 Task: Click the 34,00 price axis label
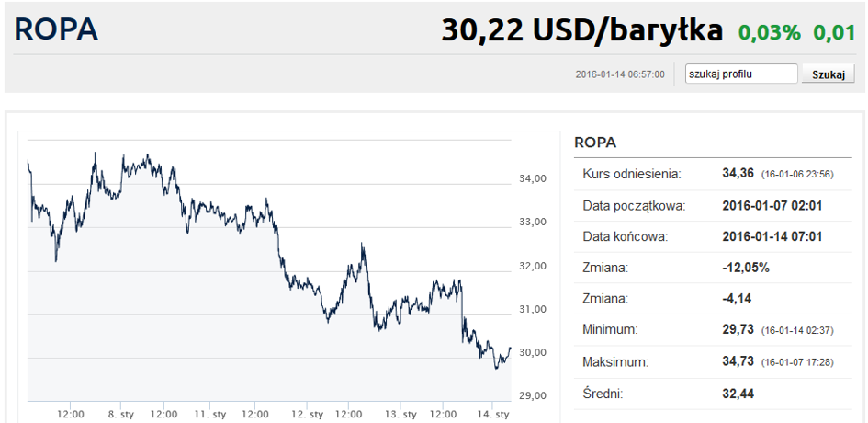pyautogui.click(x=534, y=178)
